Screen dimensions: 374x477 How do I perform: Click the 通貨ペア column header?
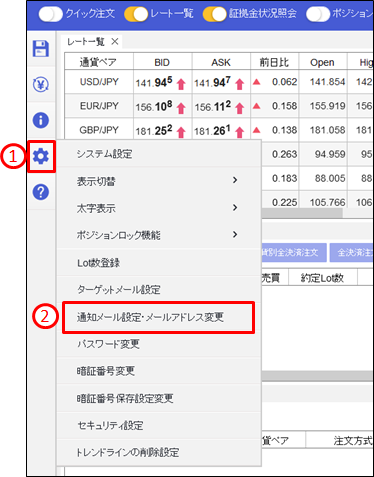[x=99, y=62]
